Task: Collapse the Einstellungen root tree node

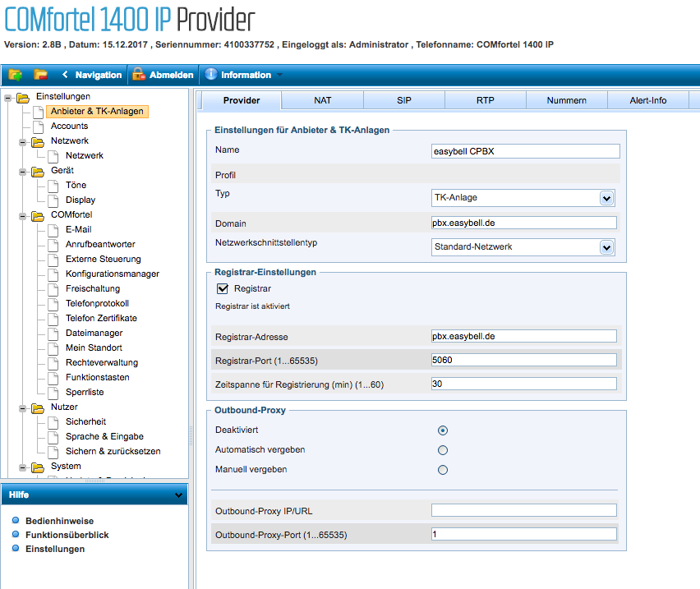Action: [x=7, y=98]
